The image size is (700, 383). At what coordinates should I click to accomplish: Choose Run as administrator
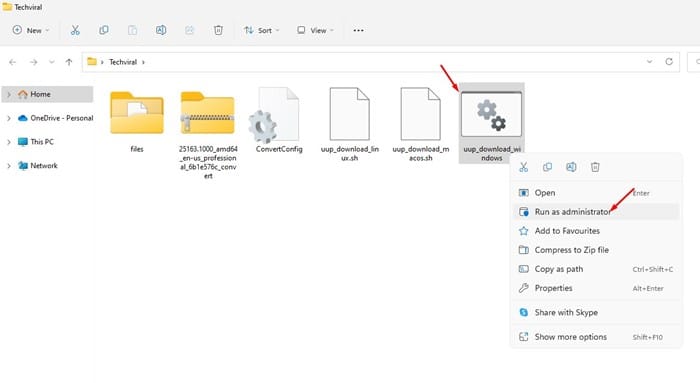click(x=596, y=212)
